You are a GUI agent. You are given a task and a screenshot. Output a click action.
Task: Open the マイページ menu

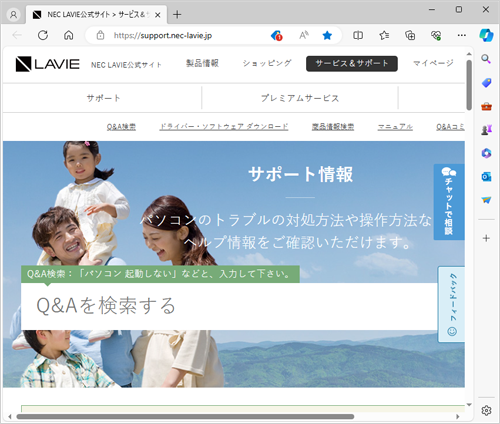(x=433, y=63)
